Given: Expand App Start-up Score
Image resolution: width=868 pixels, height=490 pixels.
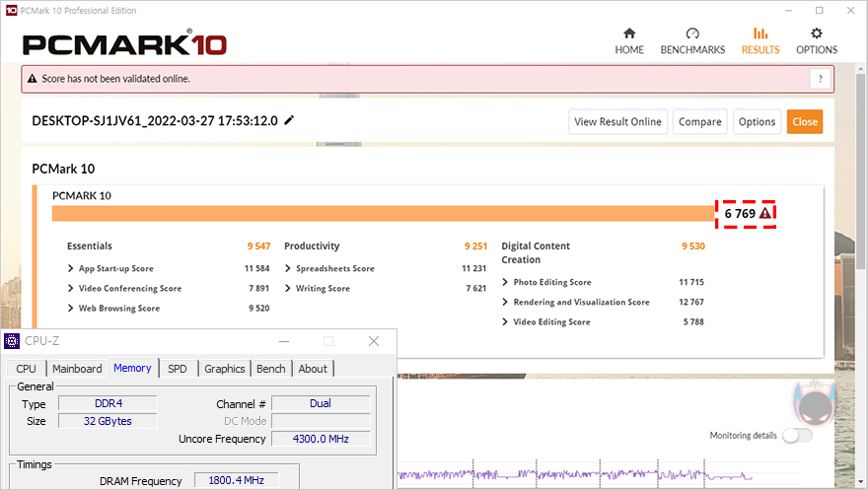Looking at the screenshot, I should [x=70, y=268].
